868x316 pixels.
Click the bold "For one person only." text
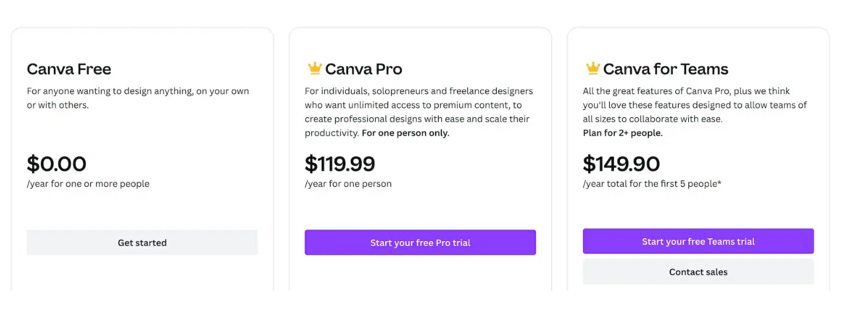(405, 133)
